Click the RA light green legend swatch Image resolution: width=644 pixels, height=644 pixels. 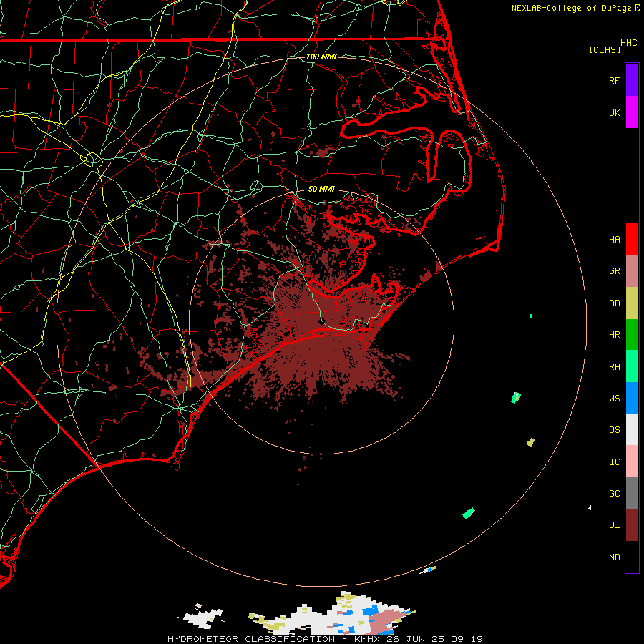(x=632, y=366)
